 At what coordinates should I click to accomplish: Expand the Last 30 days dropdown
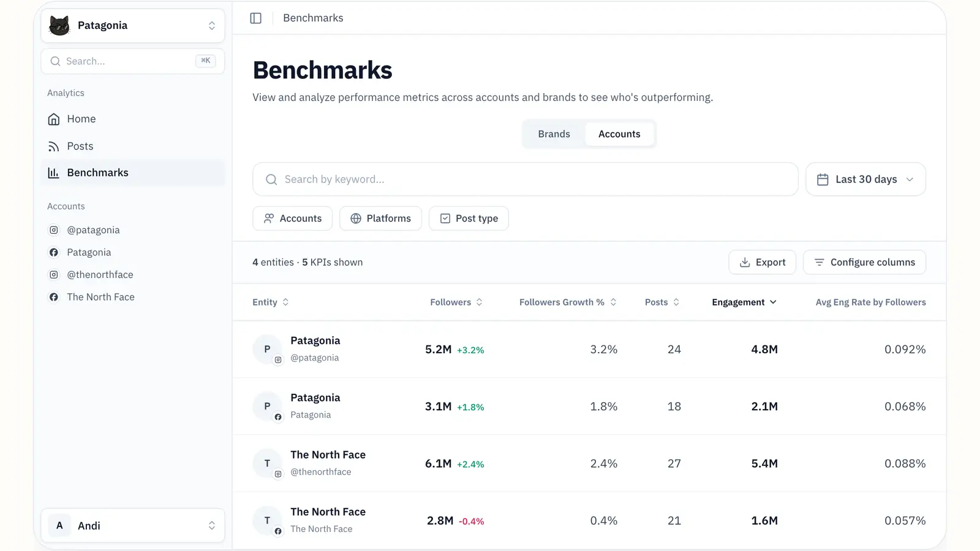pos(865,179)
